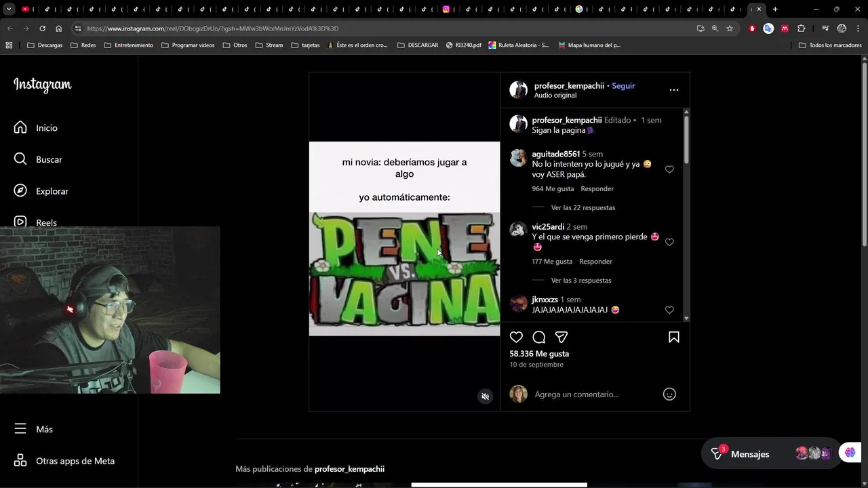Reload the page in Chrome

tap(42, 28)
